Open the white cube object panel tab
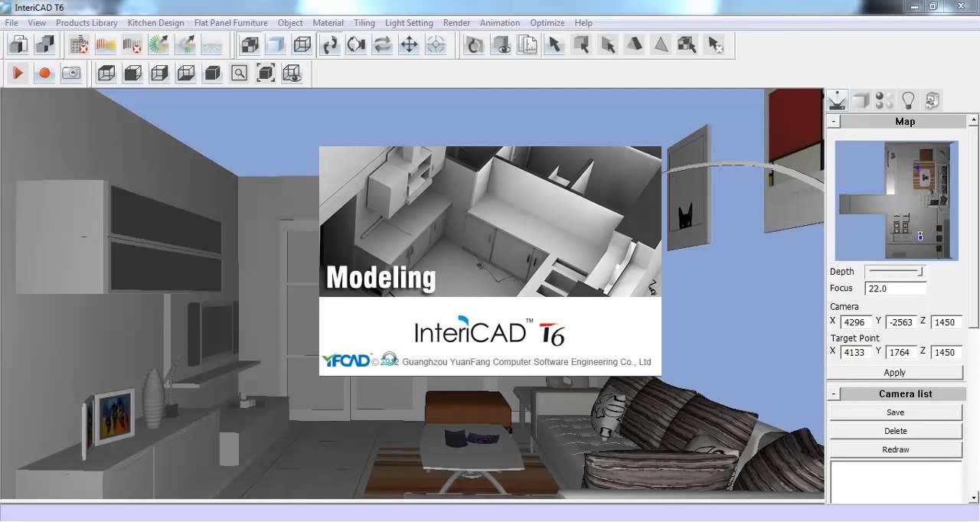The width and height of the screenshot is (980, 522). tap(861, 100)
